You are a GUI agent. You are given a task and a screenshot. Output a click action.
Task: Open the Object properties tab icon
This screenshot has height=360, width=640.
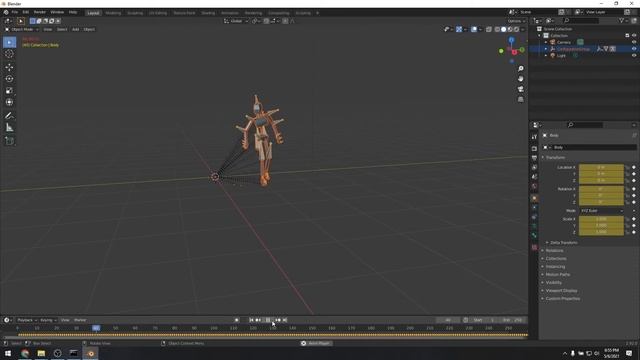534,198
